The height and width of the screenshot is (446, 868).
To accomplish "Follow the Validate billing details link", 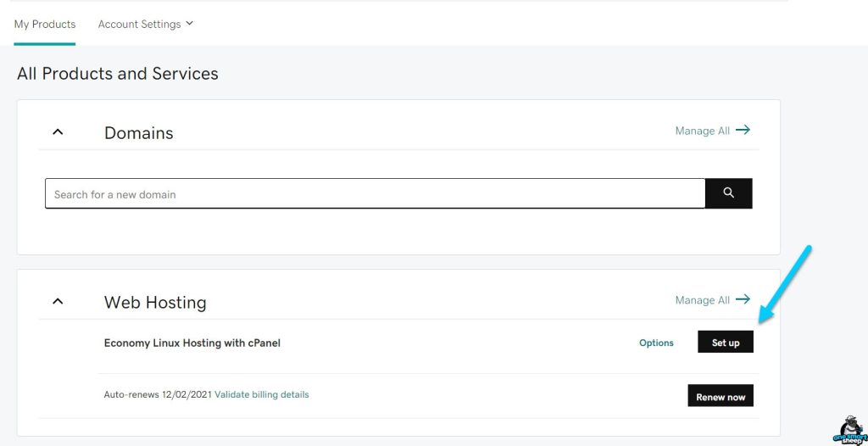I will tap(262, 394).
